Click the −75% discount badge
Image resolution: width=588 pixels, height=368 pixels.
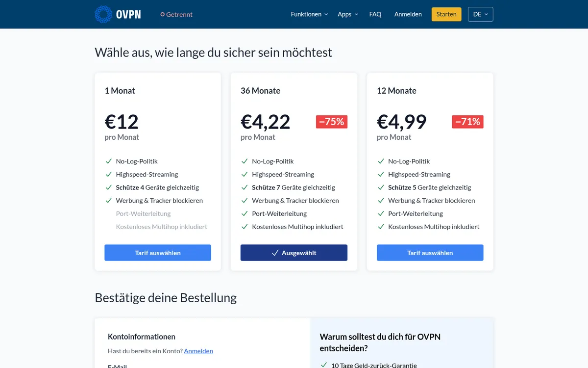pyautogui.click(x=332, y=122)
